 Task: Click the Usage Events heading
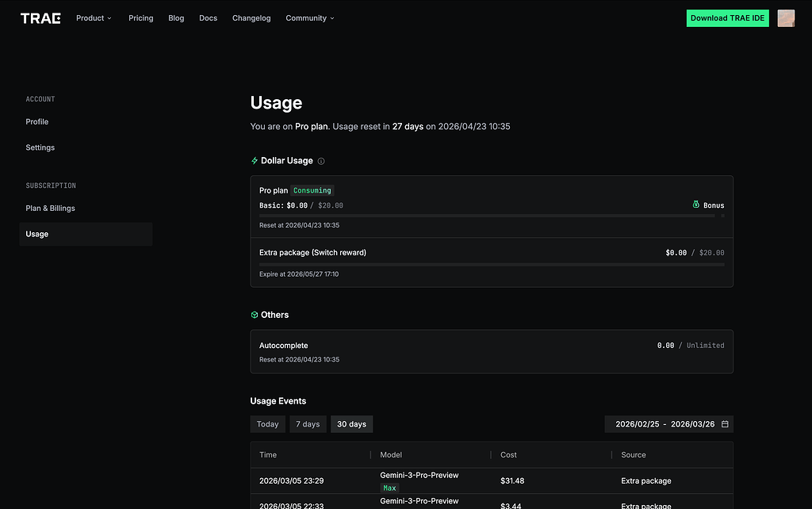pos(278,401)
